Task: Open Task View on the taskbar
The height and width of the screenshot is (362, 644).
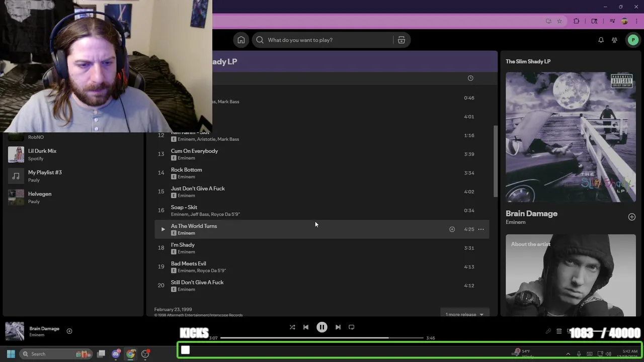Action: click(101, 354)
